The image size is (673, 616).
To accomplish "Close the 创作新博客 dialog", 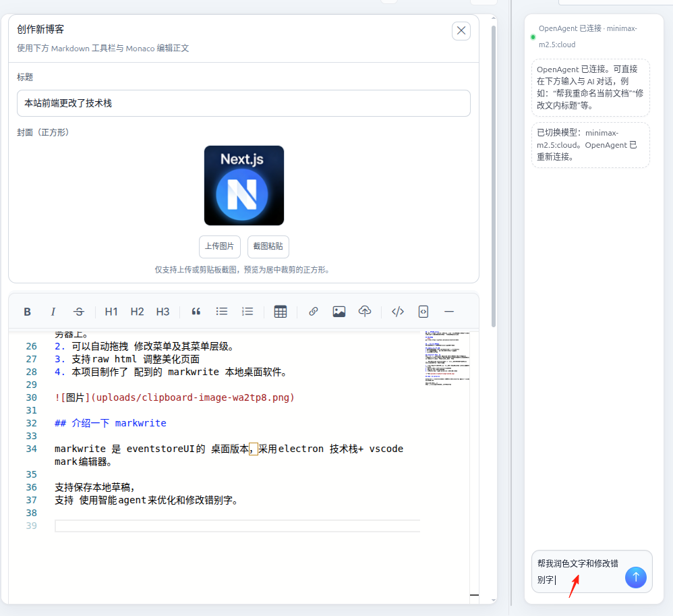I will 461,31.
